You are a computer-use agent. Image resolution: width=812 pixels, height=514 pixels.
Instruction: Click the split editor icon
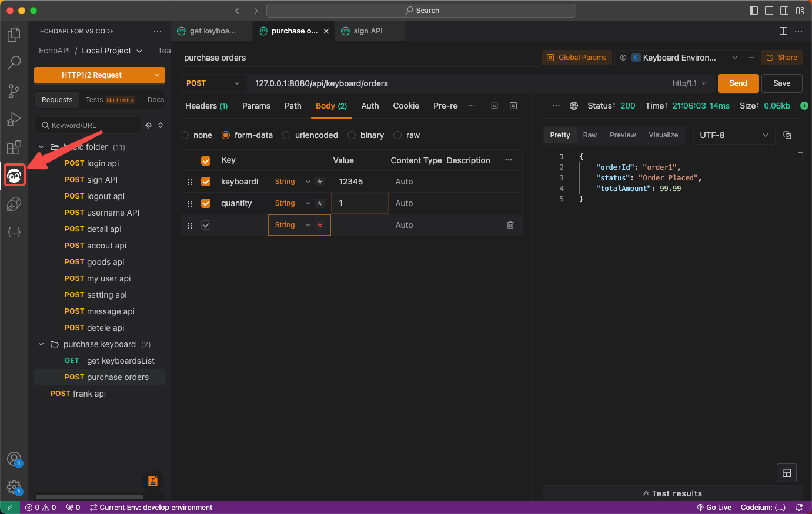coord(783,31)
